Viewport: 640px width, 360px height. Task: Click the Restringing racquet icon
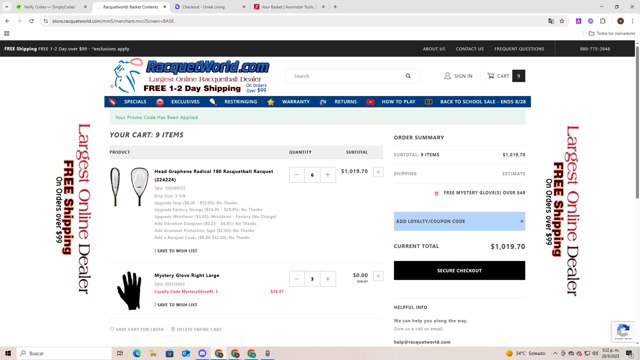pyautogui.click(x=213, y=102)
